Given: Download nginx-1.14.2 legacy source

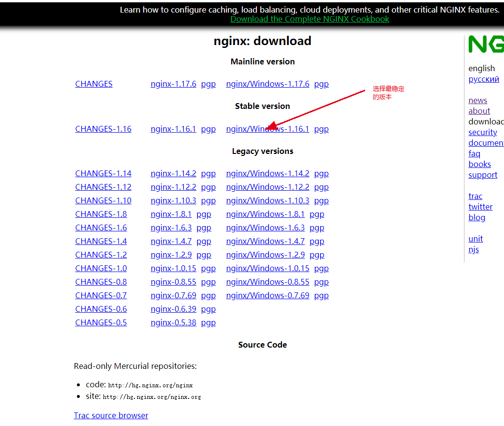Looking at the screenshot, I should [173, 173].
